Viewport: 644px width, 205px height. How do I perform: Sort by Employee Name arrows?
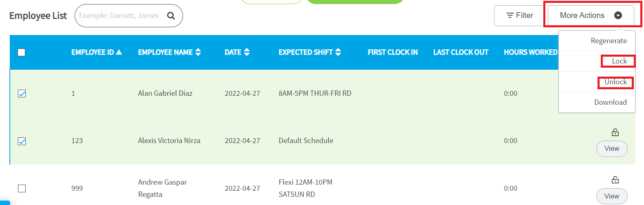[x=198, y=52]
